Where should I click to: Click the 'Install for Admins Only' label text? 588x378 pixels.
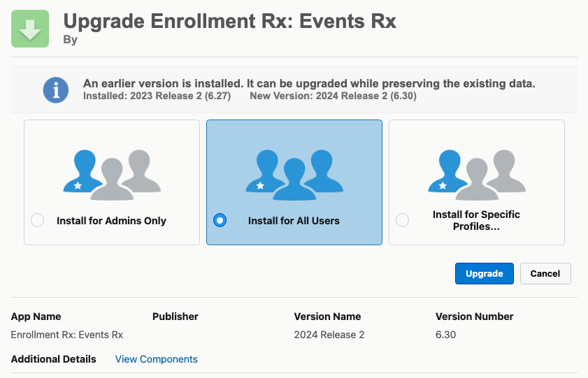click(x=111, y=221)
